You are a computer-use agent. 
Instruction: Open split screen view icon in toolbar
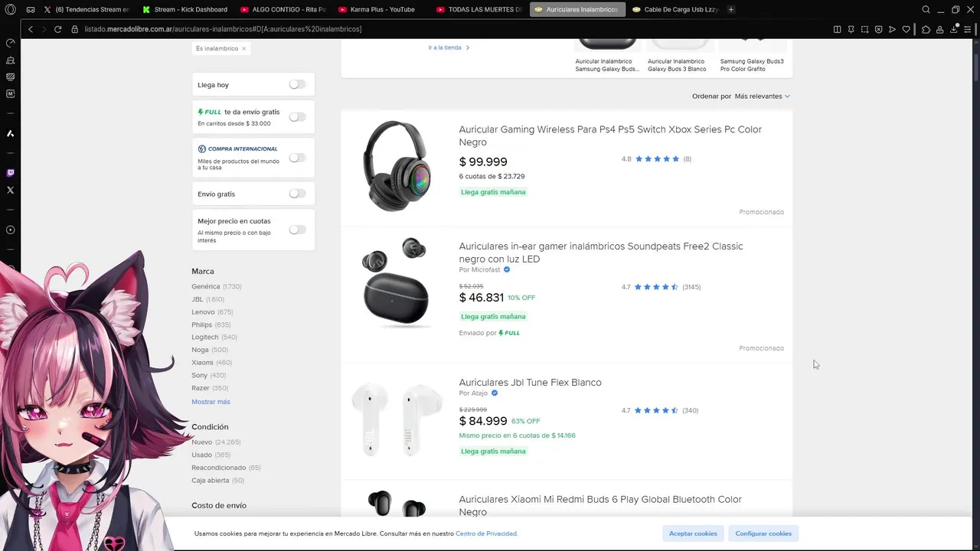pos(837,29)
